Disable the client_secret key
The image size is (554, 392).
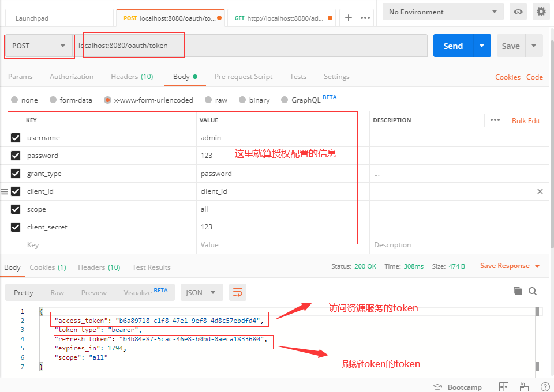16,227
